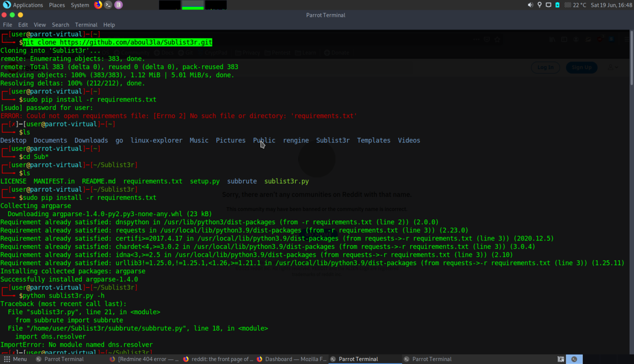Open the Search menu
Viewport: 634px width, 364px height.
60,25
